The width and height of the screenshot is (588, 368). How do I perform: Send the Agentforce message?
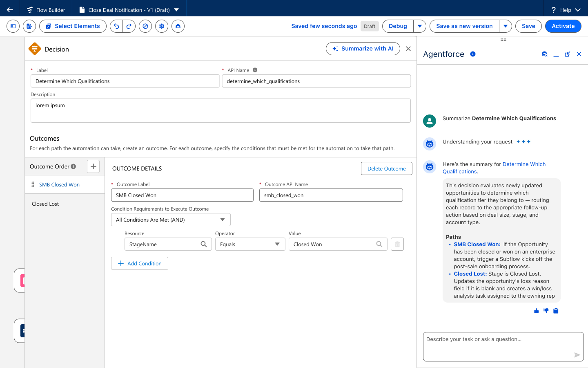[x=577, y=355]
